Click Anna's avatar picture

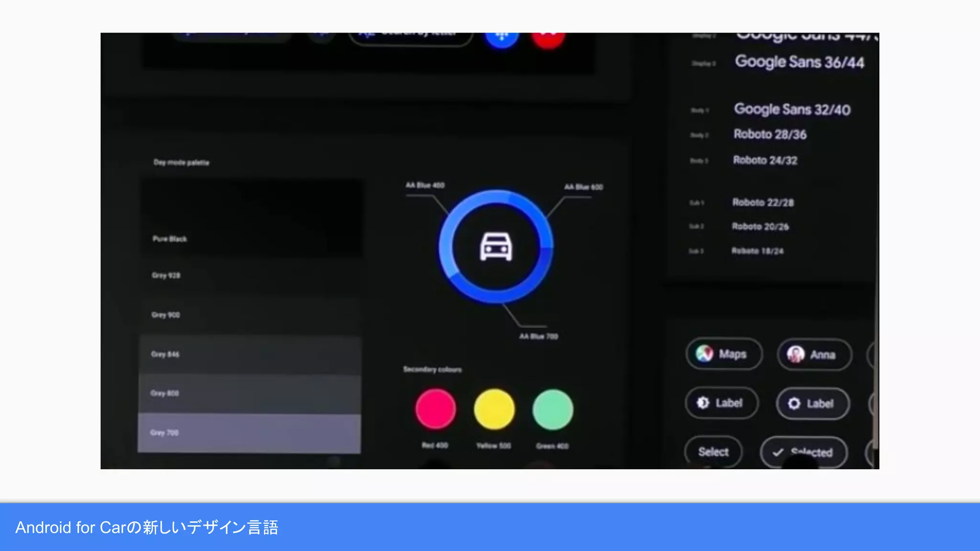pos(795,354)
